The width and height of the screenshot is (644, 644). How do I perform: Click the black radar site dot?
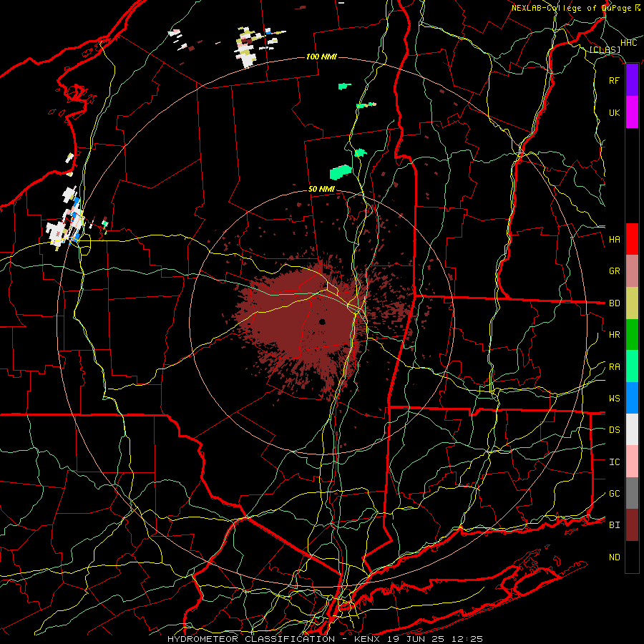point(323,321)
